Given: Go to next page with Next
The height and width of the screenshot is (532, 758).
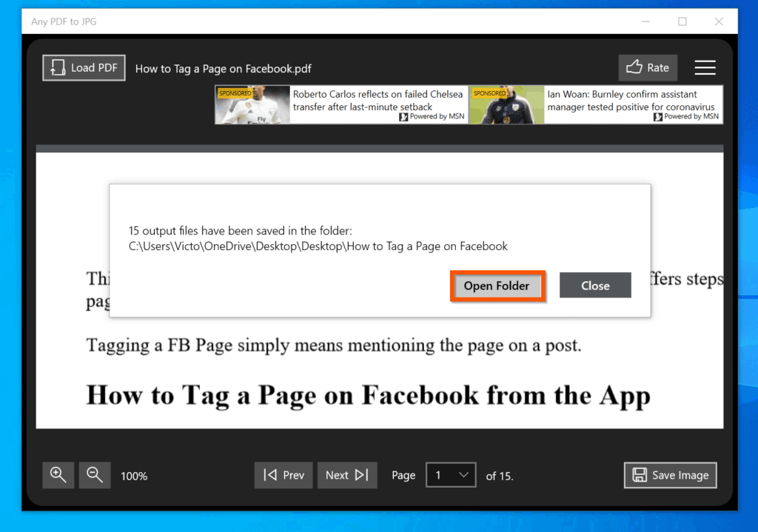Looking at the screenshot, I should click(x=347, y=475).
